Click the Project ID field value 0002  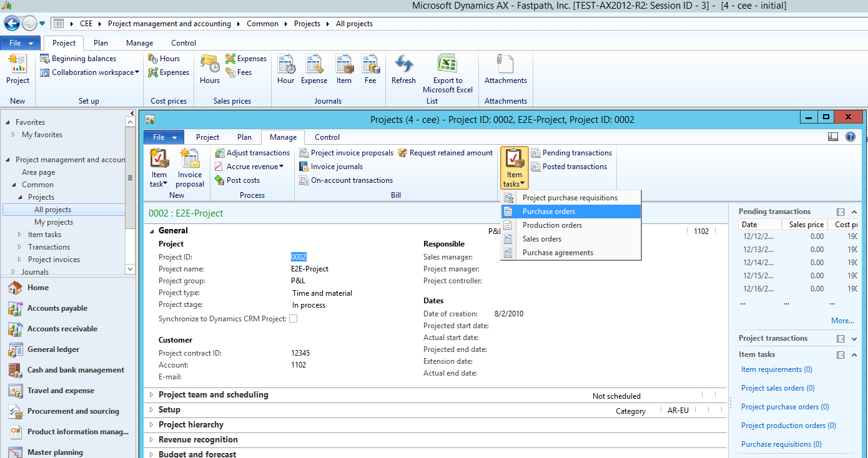pyautogui.click(x=298, y=257)
